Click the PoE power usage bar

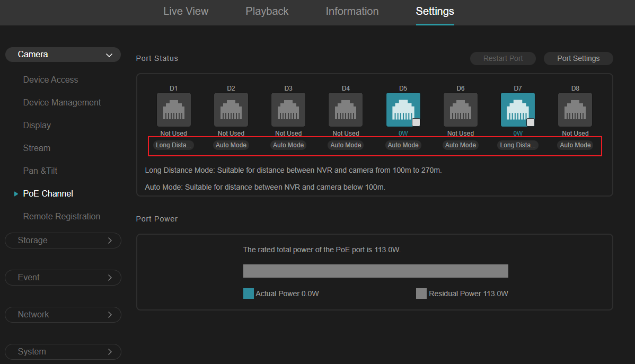pyautogui.click(x=375, y=271)
